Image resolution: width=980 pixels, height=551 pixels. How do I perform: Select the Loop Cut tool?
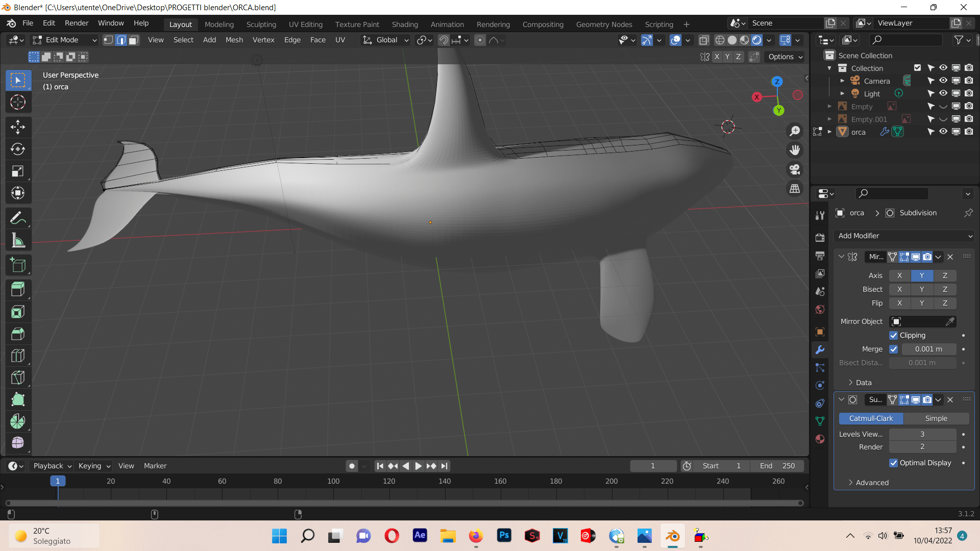pos(18,356)
